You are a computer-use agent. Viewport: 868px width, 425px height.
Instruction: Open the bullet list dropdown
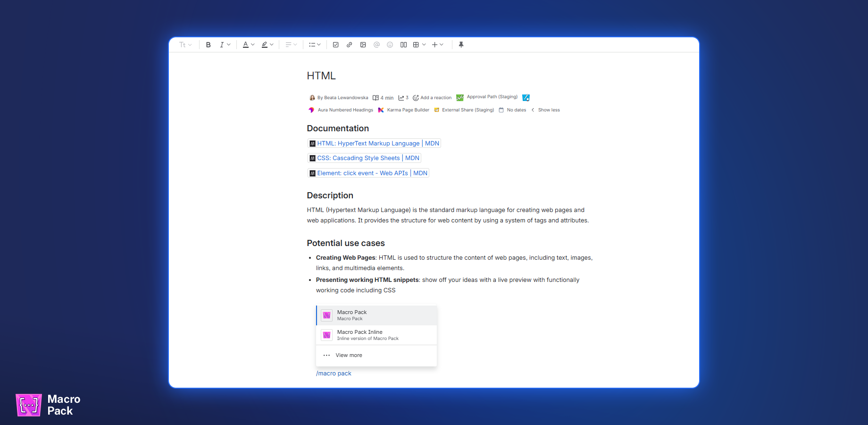(315, 45)
